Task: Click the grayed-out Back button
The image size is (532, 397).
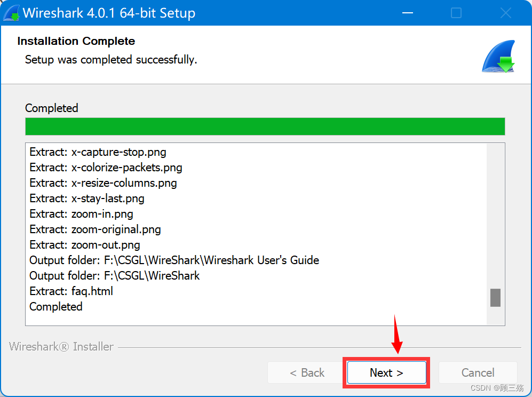Action: 307,372
